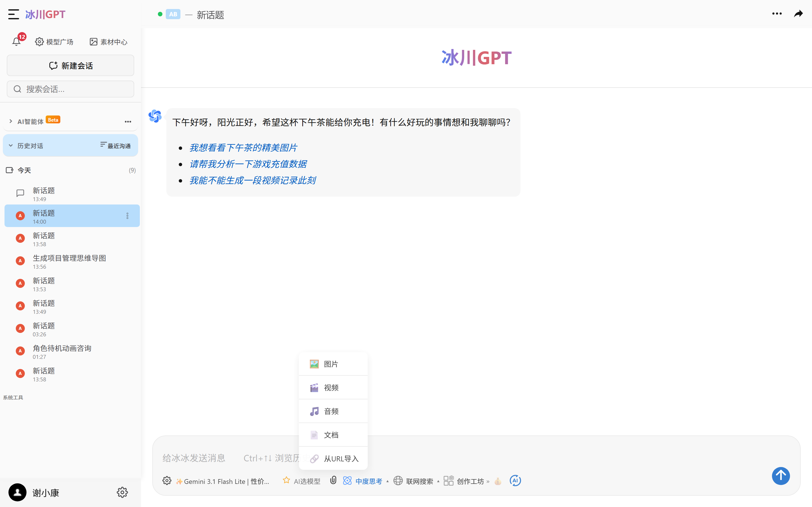Click the money bag icon in input toolbar
Screen dimensions: 812x507
pyautogui.click(x=498, y=481)
